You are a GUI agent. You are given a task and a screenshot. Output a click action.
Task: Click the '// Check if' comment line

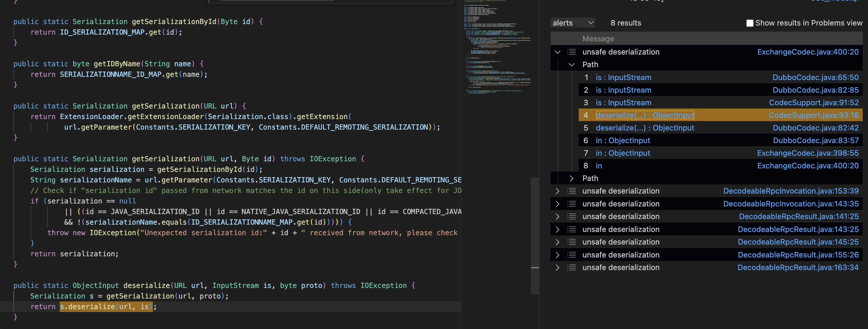tap(246, 191)
